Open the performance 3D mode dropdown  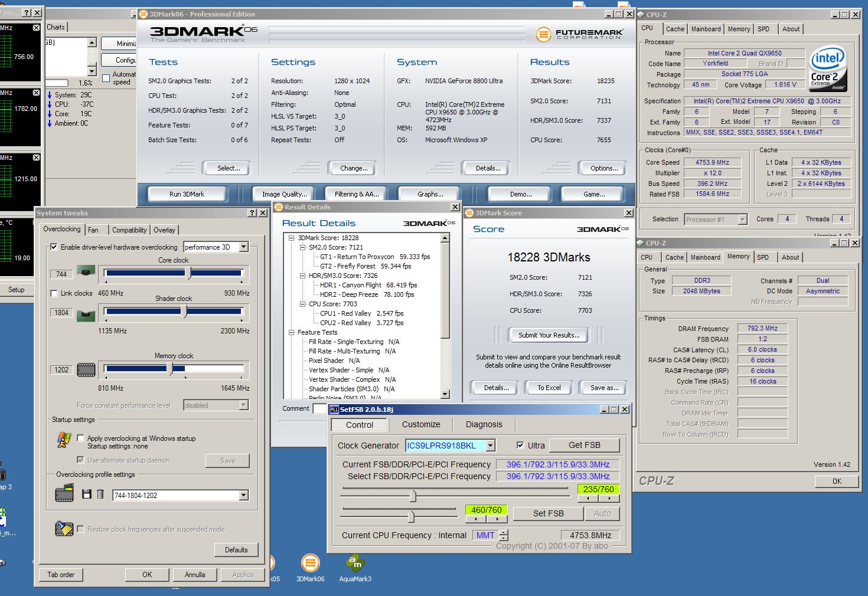tap(243, 247)
